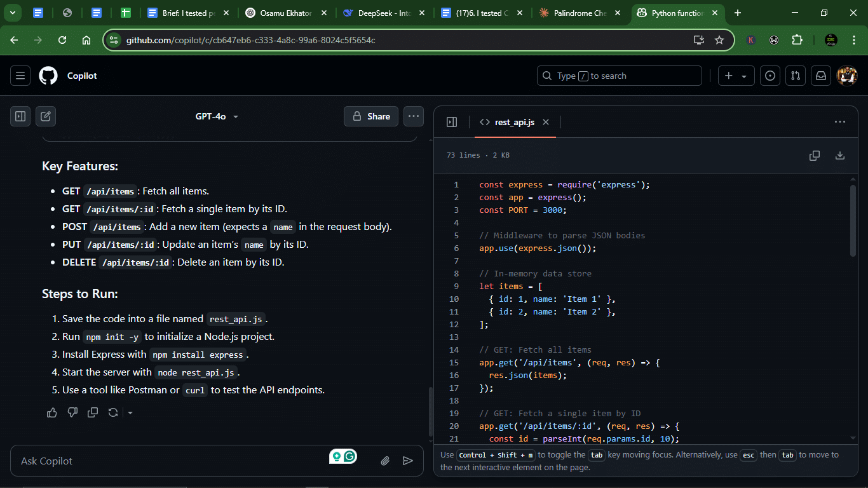Open the issues icon in header
This screenshot has width=868, height=488.
point(770,76)
